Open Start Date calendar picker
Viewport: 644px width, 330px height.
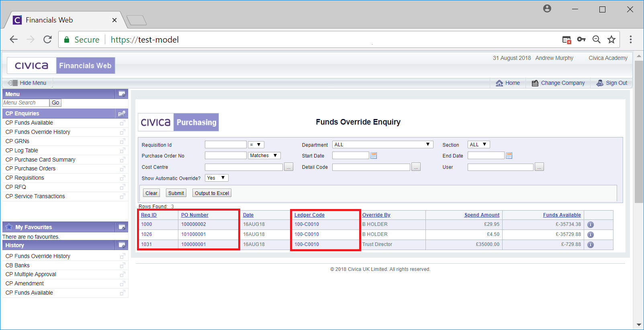[x=374, y=156]
